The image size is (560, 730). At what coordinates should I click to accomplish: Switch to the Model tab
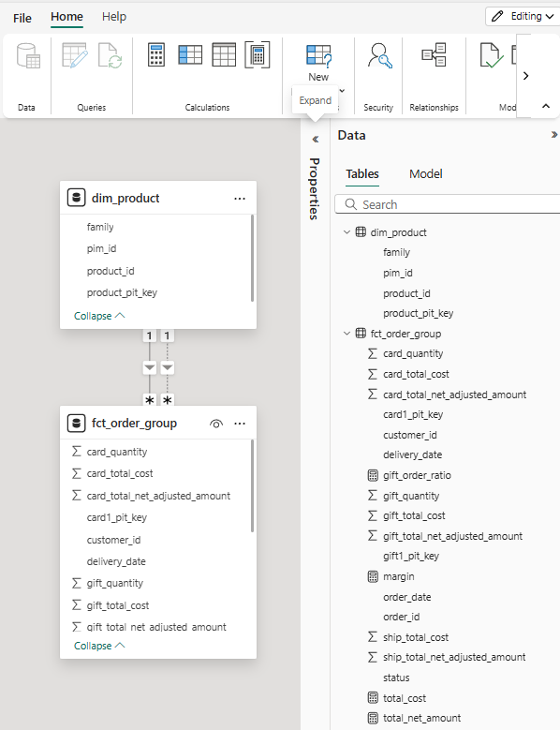click(x=425, y=174)
